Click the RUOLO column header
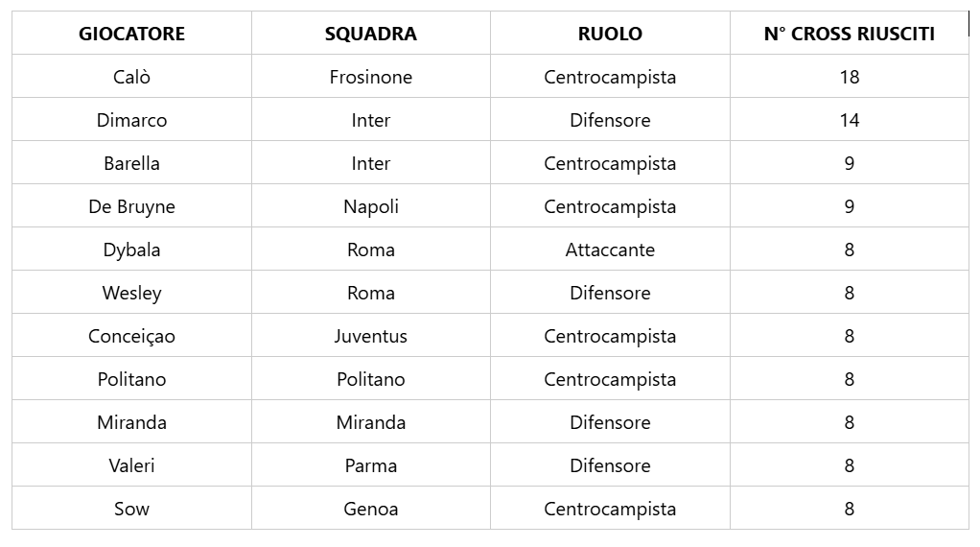The width and height of the screenshot is (980, 547). coord(610,34)
